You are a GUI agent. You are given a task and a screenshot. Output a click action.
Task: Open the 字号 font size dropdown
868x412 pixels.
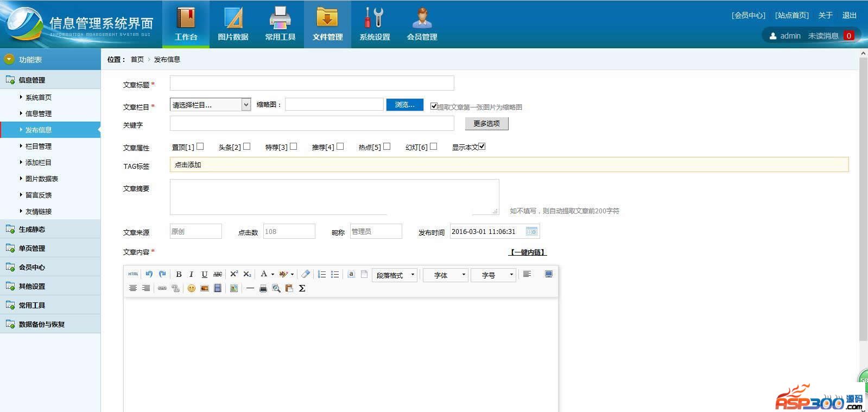point(493,275)
